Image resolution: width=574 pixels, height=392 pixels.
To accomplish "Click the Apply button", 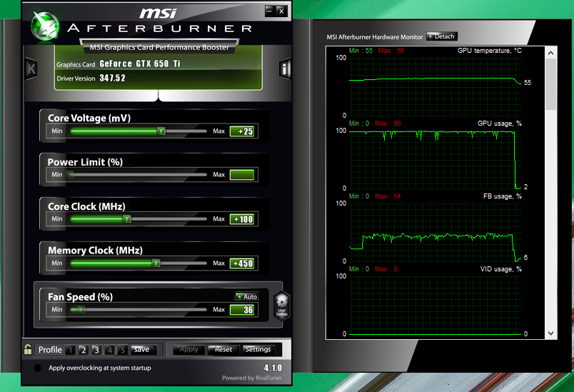I will (189, 350).
